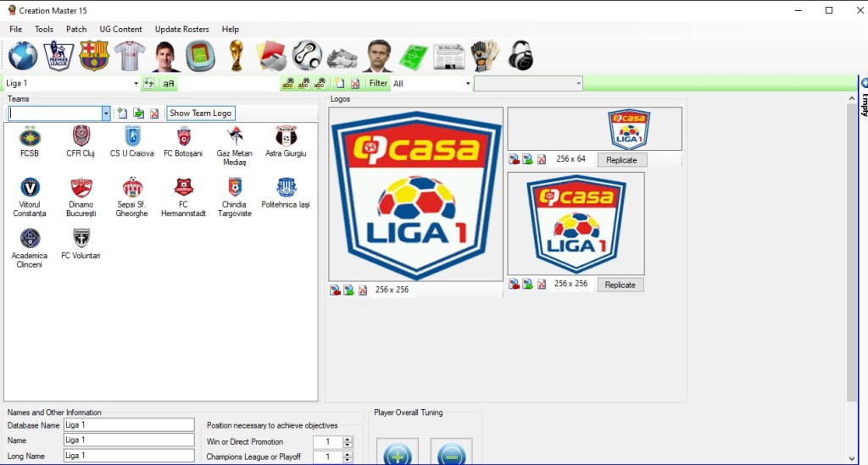Open the newspaper toolbar icon
Screen dimensions: 868x465
click(449, 56)
